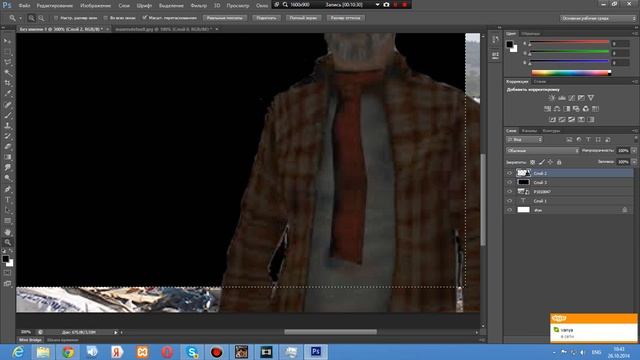The image size is (640, 360).
Task: Select the Pen tool
Action: click(x=8, y=189)
